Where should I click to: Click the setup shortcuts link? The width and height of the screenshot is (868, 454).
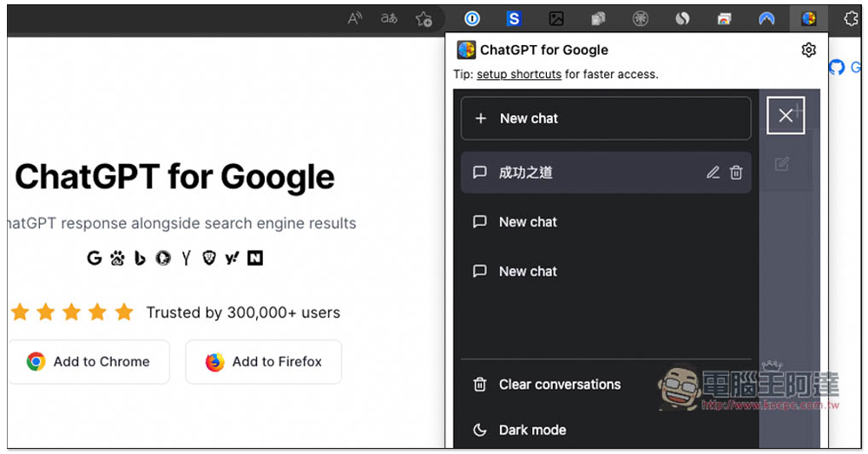click(519, 74)
